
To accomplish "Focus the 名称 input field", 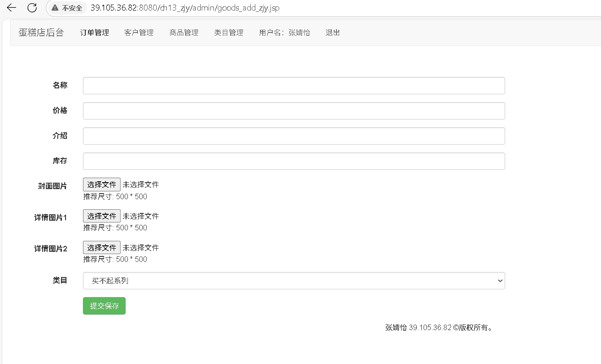I will 293,86.
